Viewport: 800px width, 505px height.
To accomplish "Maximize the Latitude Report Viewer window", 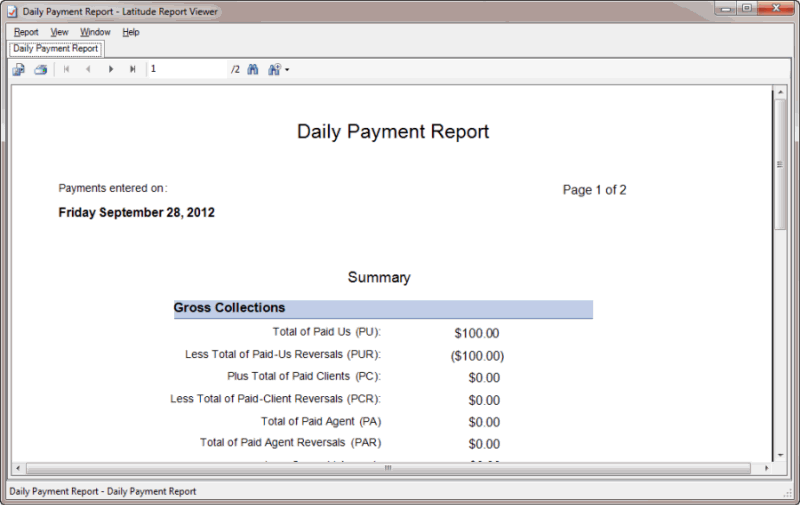I will (x=747, y=10).
